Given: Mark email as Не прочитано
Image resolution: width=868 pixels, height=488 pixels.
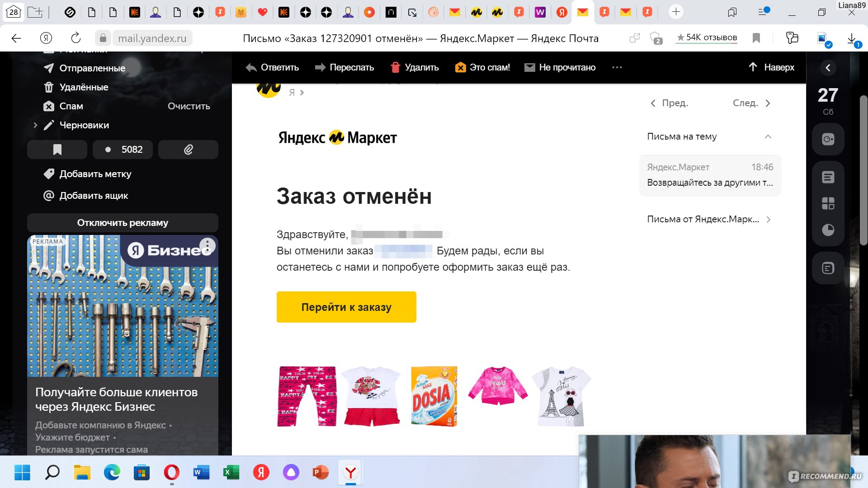Looking at the screenshot, I should click(x=560, y=67).
